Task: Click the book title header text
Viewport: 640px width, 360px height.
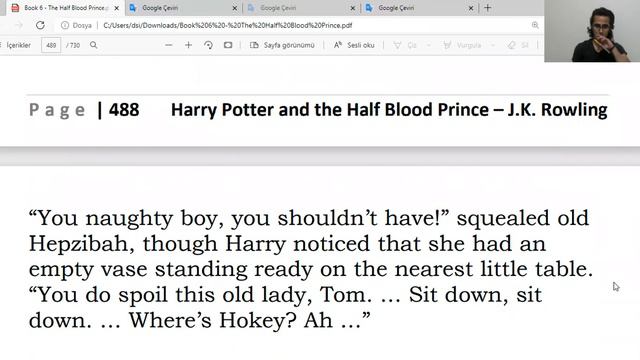Action: 389,110
